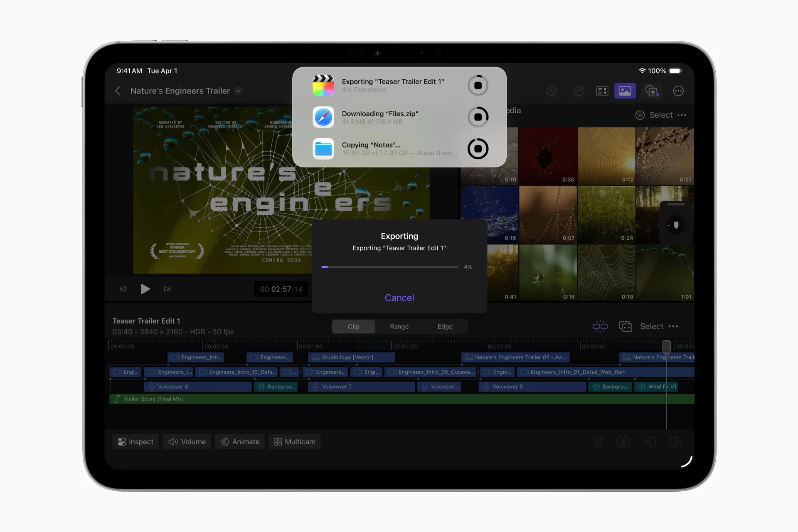The image size is (798, 532).
Task: Toggle timeline snapping icon
Action: (600, 326)
